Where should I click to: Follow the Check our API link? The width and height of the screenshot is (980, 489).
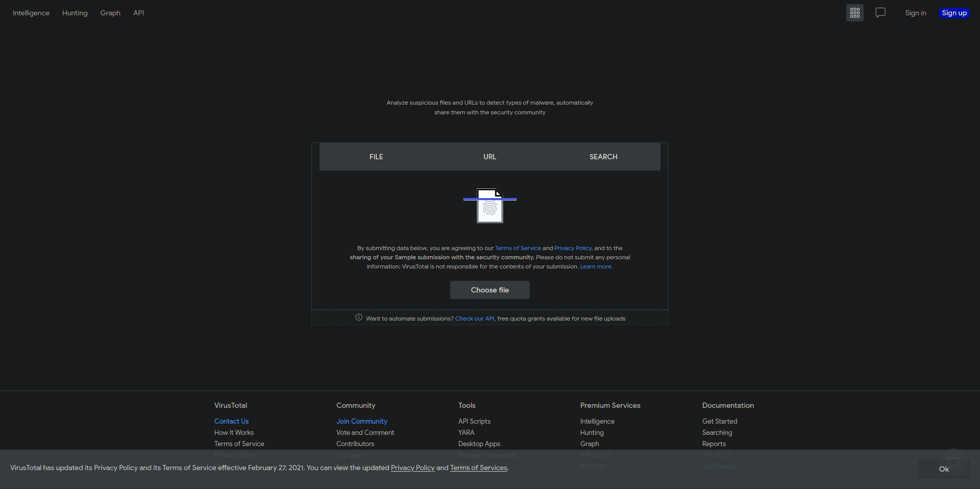475,319
